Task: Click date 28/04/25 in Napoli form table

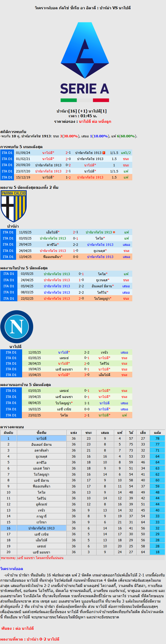Action: click(35, 364)
